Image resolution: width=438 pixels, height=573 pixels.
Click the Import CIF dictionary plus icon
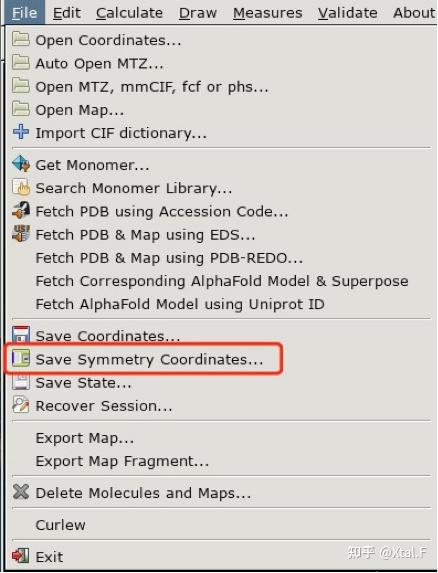(x=21, y=132)
